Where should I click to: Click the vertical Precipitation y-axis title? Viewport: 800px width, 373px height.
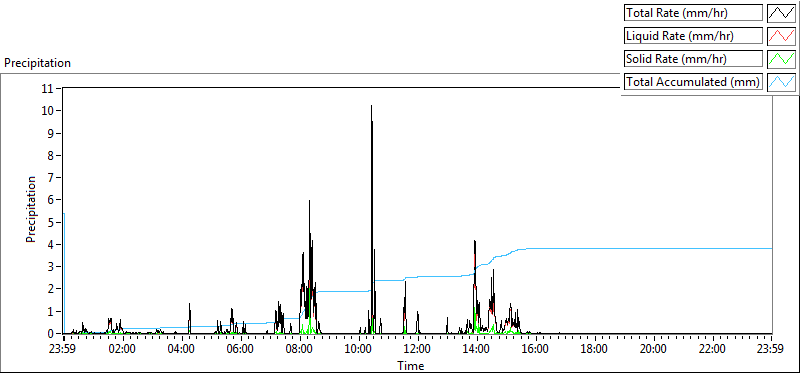[31, 209]
